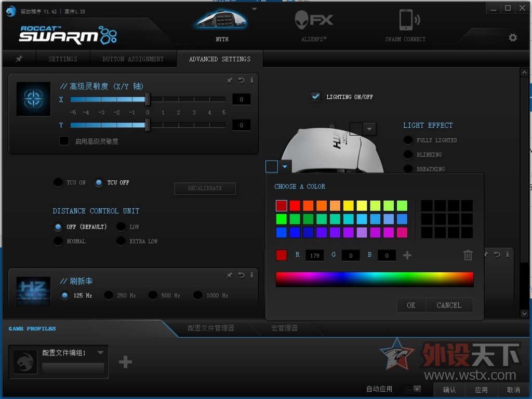Show info for panel beside color dialog
532x399 pixels.
507,255
